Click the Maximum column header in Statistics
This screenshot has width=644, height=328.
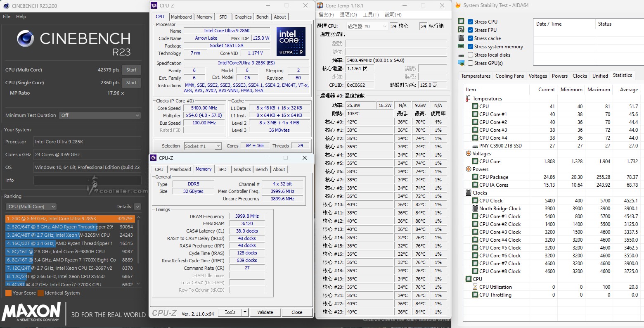click(599, 90)
